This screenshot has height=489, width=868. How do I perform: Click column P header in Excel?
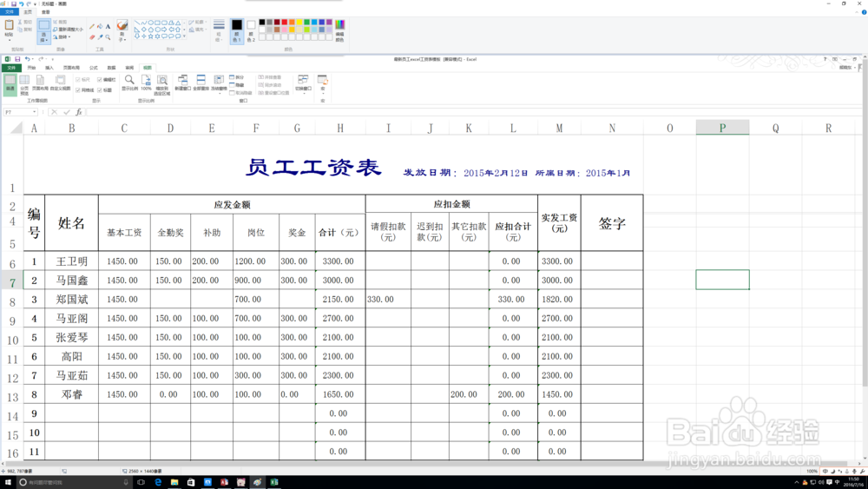[722, 128]
